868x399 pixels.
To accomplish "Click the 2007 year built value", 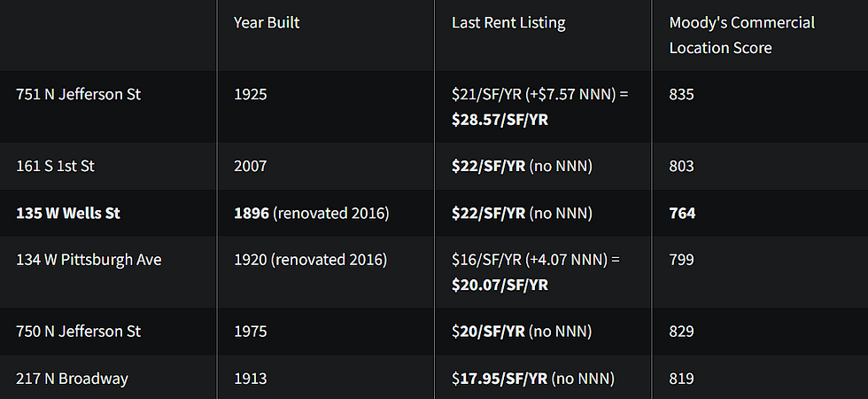I will coord(250,167).
